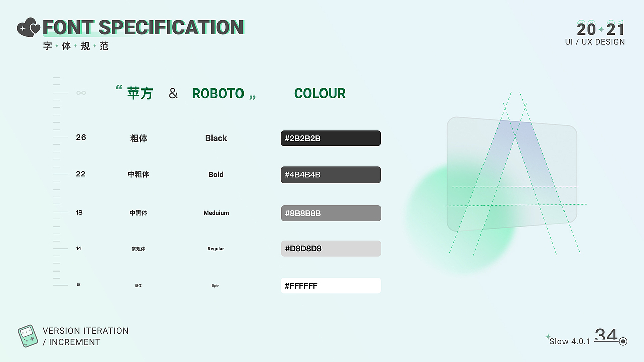The height and width of the screenshot is (362, 644).
Task: Click font size value 14
Action: pyautogui.click(x=78, y=248)
